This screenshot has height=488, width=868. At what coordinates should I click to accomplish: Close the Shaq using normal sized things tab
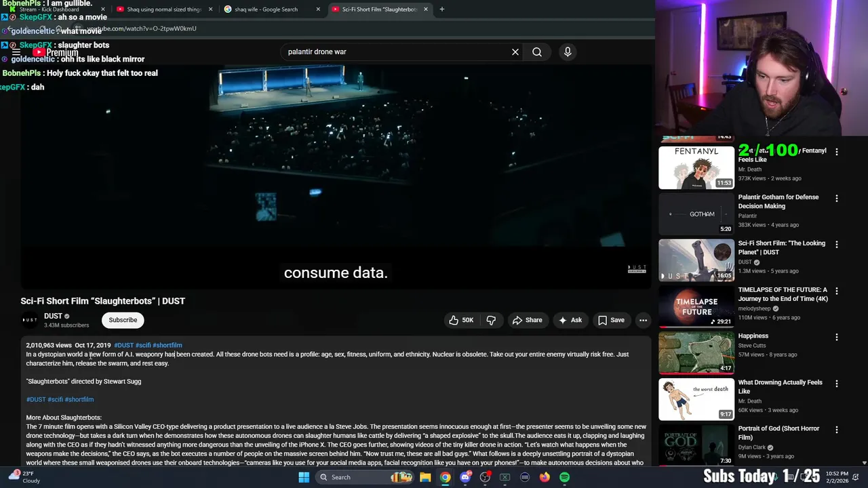[x=210, y=9]
